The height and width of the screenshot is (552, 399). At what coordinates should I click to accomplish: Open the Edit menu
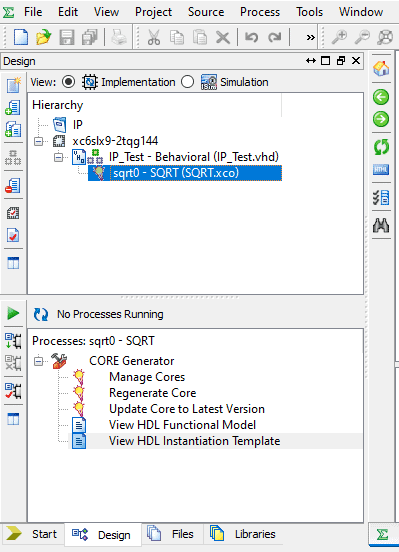(68, 12)
